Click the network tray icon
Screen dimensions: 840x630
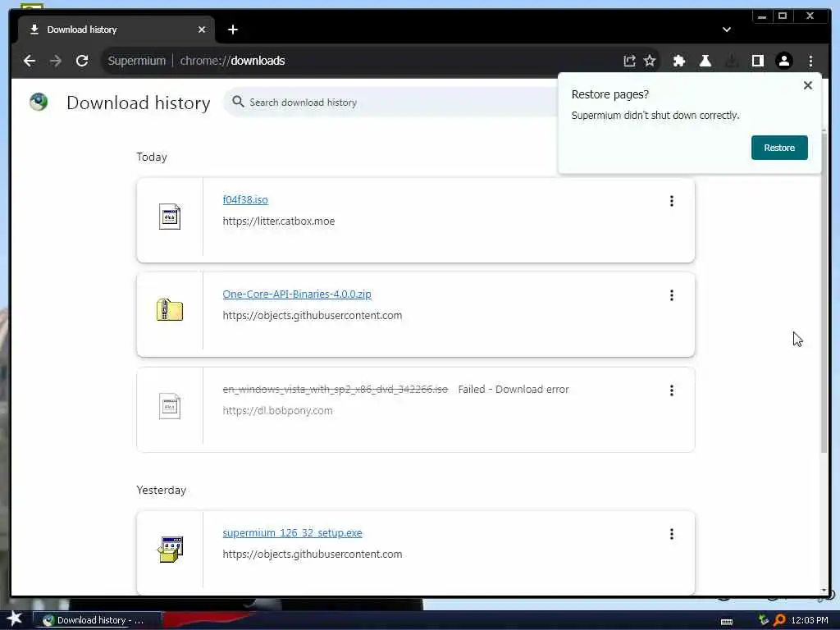click(x=764, y=620)
